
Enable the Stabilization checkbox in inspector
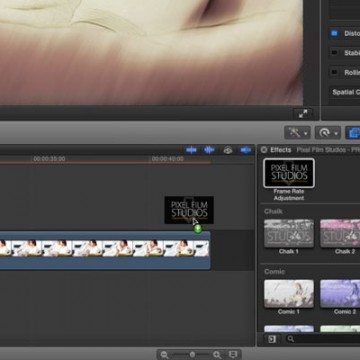334,53
